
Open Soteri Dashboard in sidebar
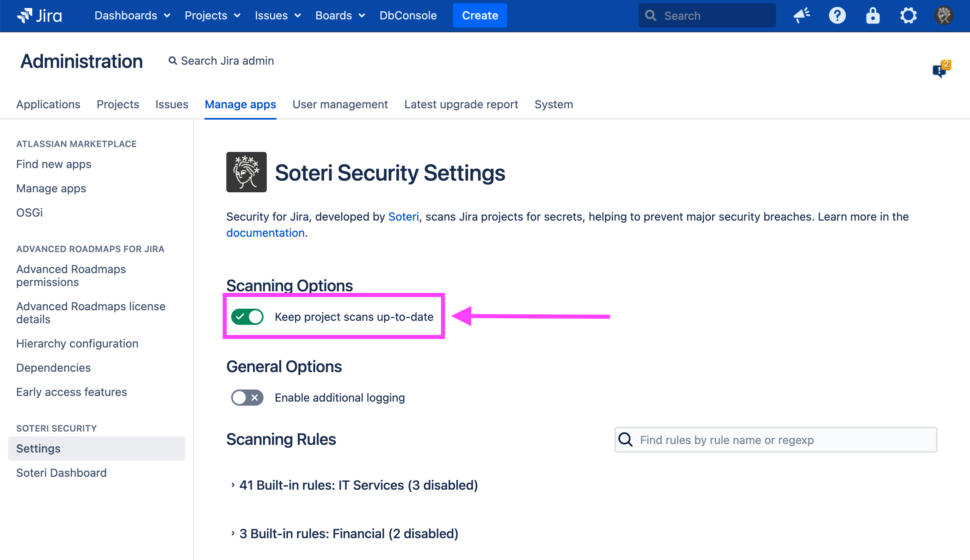(x=61, y=473)
